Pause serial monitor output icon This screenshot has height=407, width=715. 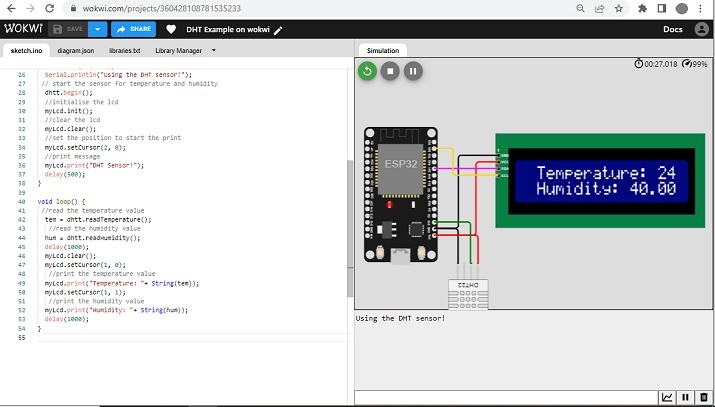click(685, 397)
